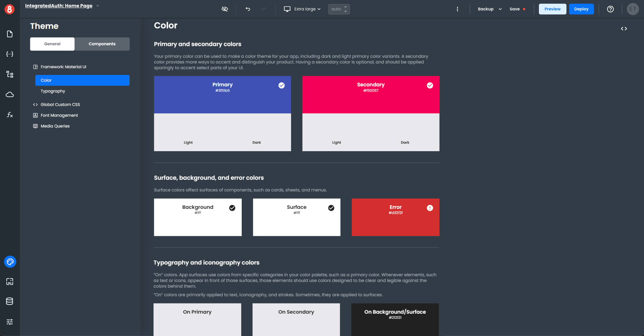Toggle the hidden-eye visibility icon
Image resolution: width=644 pixels, height=336 pixels.
pyautogui.click(x=225, y=9)
